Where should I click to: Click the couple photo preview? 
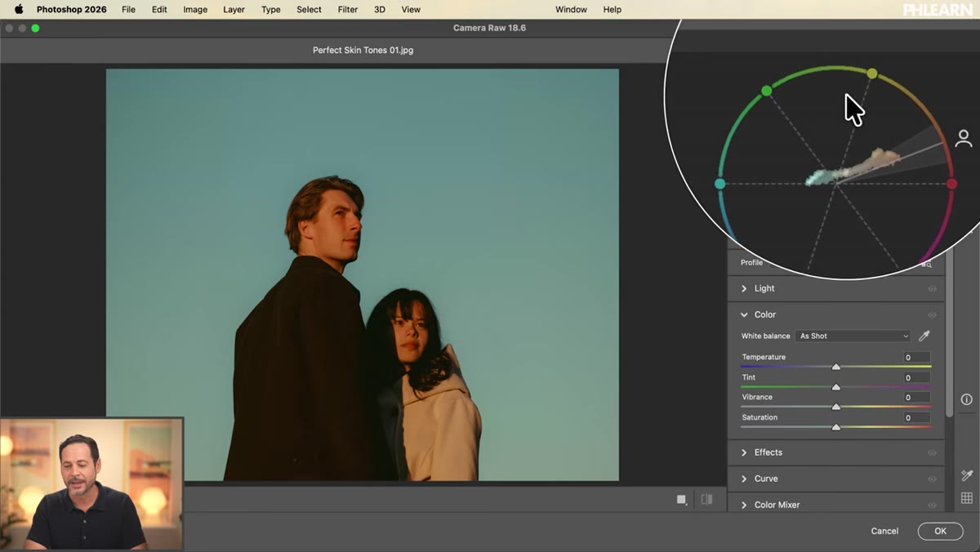point(363,274)
